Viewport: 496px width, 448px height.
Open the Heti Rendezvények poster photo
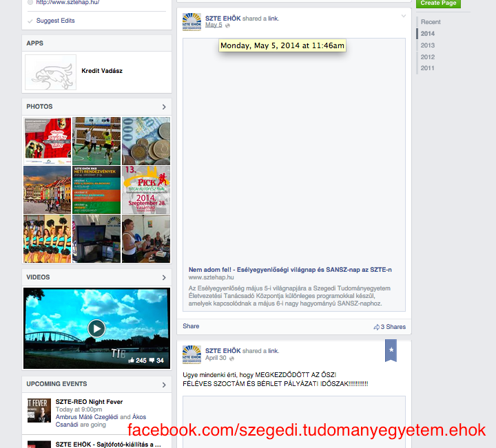[x=96, y=190]
